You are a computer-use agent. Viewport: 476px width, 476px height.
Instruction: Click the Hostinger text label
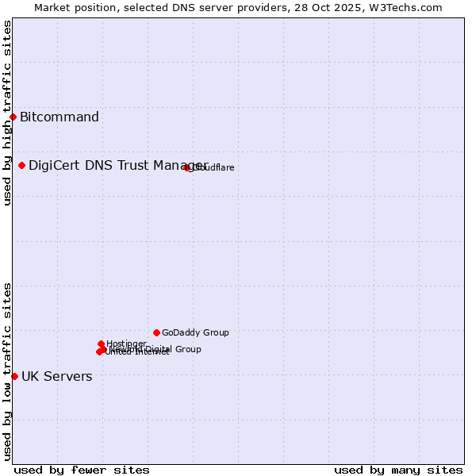click(127, 344)
